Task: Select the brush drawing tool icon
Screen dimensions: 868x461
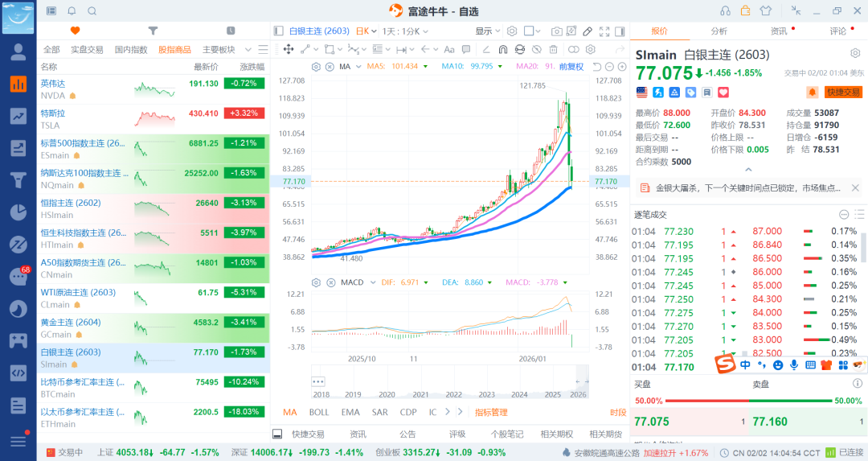Action: 588,31
